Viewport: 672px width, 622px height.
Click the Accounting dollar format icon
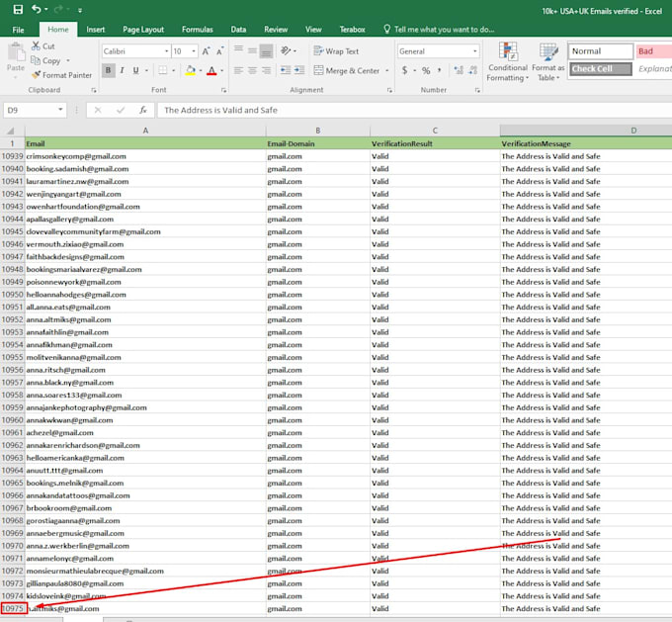point(404,70)
